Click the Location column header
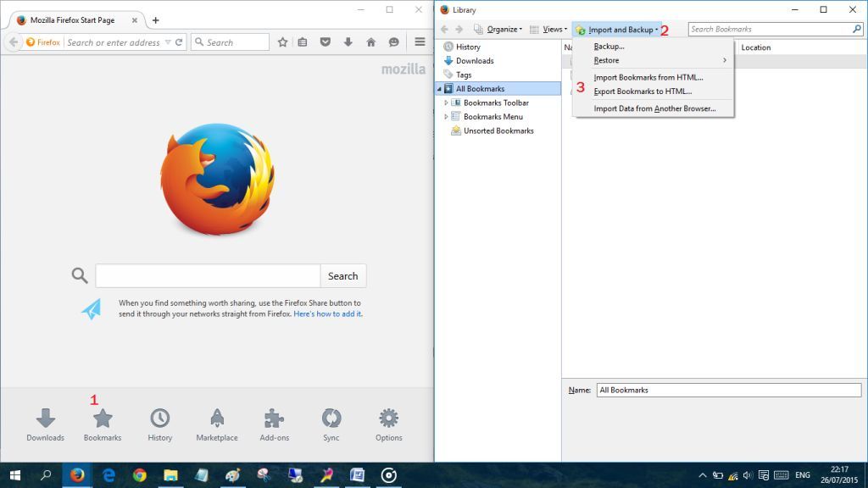 [x=755, y=47]
